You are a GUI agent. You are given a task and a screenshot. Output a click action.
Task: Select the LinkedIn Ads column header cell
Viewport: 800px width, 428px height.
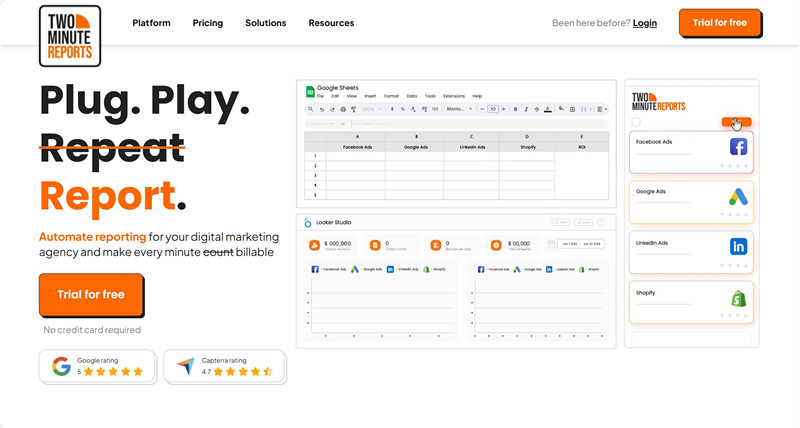[x=472, y=147]
